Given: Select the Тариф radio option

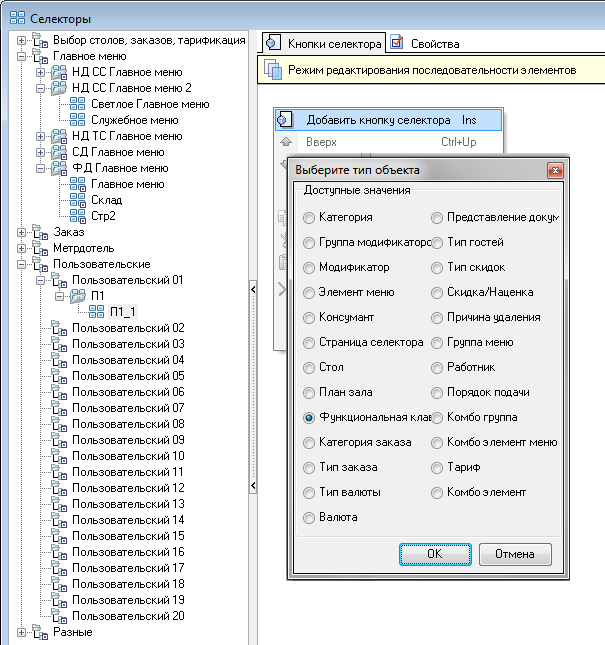Looking at the screenshot, I should coord(438,467).
